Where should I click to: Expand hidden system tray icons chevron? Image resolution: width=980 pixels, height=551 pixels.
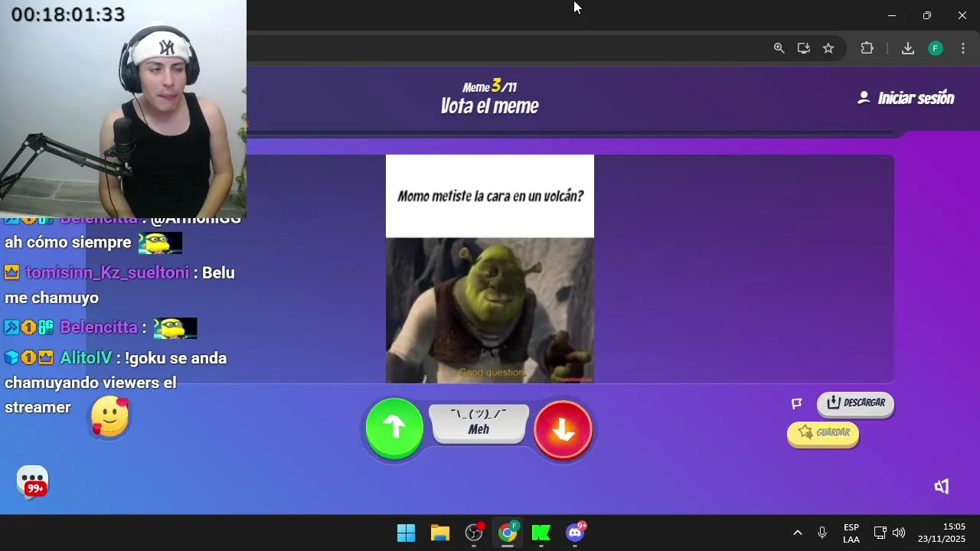tap(797, 533)
